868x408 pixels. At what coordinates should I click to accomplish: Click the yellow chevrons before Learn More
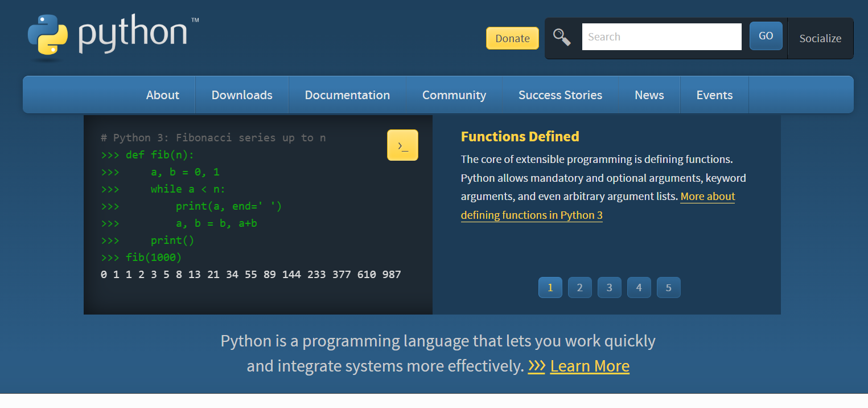click(536, 366)
